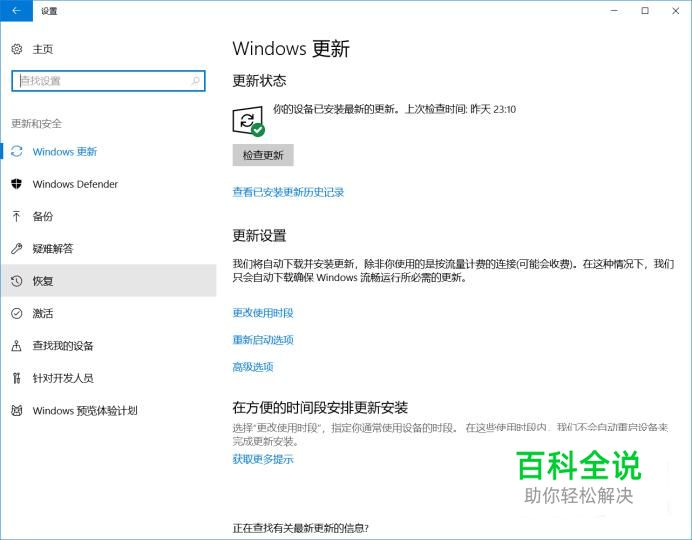692x540 pixels.
Task: Click the update status icon with green check
Action: pos(248,121)
